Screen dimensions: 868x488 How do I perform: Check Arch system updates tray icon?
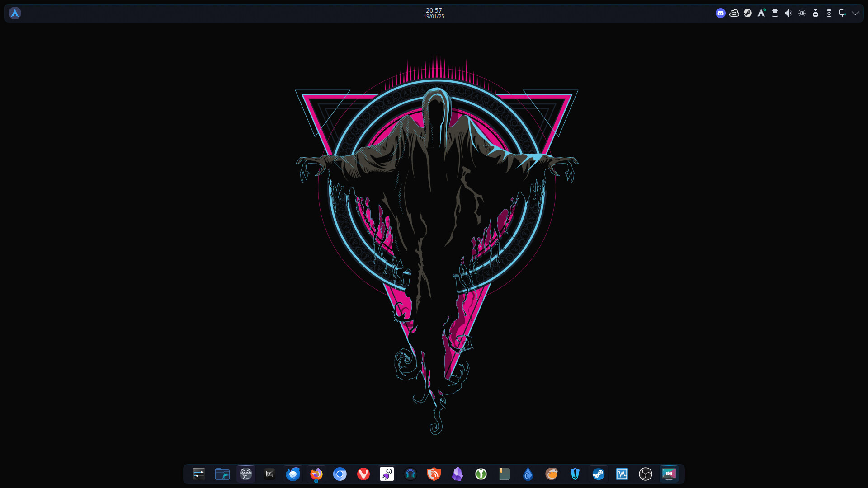pos(761,13)
